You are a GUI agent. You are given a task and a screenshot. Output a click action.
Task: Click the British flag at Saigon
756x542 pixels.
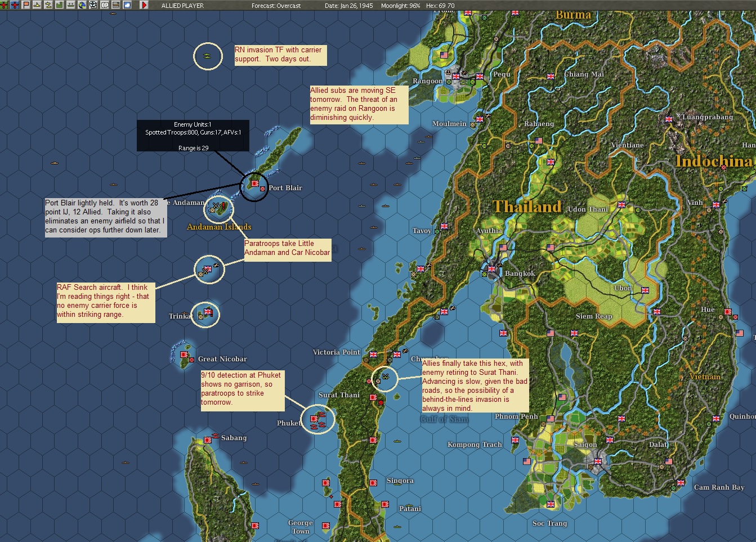598,462
